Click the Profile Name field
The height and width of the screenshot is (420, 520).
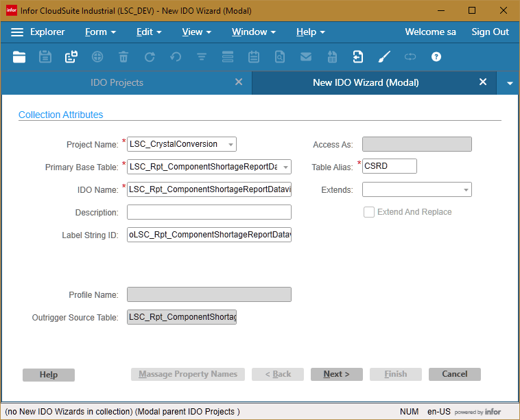209,294
